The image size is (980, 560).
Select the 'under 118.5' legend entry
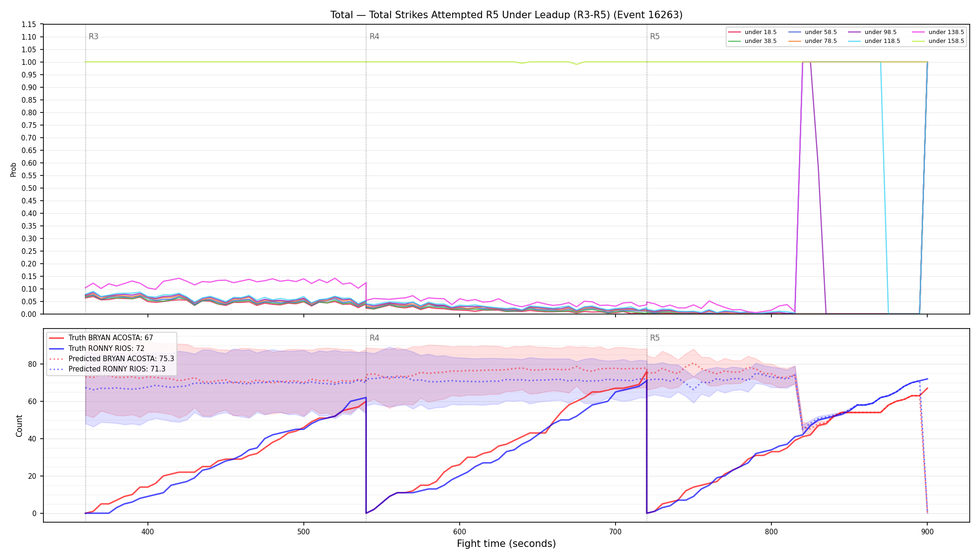[874, 41]
